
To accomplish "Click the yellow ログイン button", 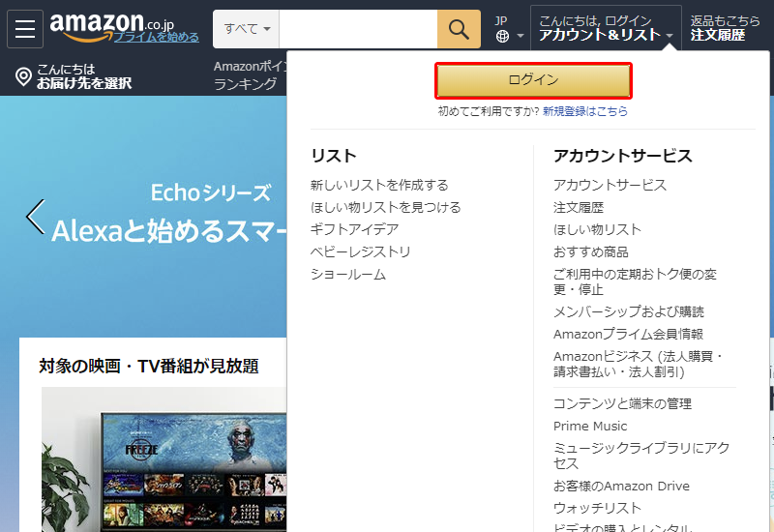I will 533,80.
